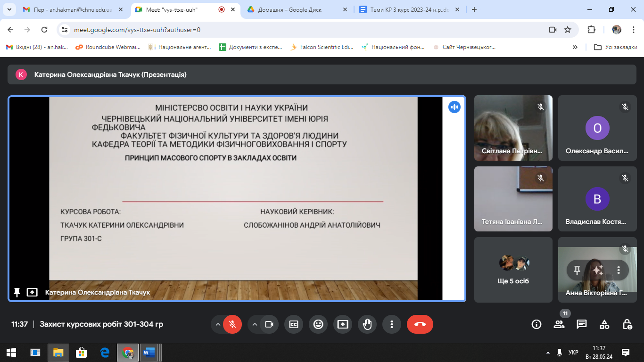Apply visual effects on Анна Вікторівна tile
Screen dimensions: 644x362
[x=598, y=270]
